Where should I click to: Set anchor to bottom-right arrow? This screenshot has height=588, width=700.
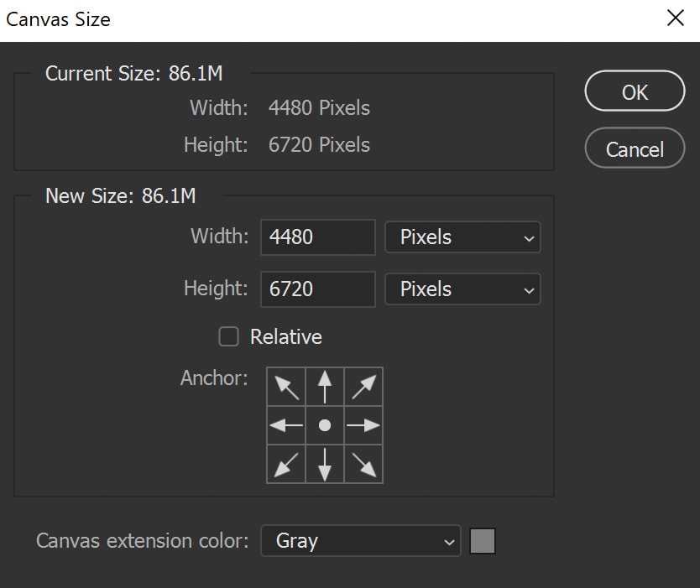point(363,464)
